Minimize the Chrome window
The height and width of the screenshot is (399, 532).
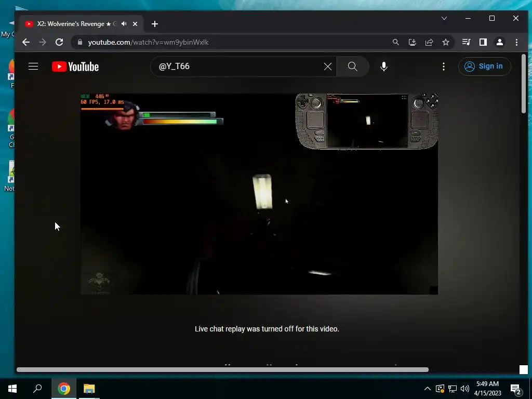click(468, 18)
